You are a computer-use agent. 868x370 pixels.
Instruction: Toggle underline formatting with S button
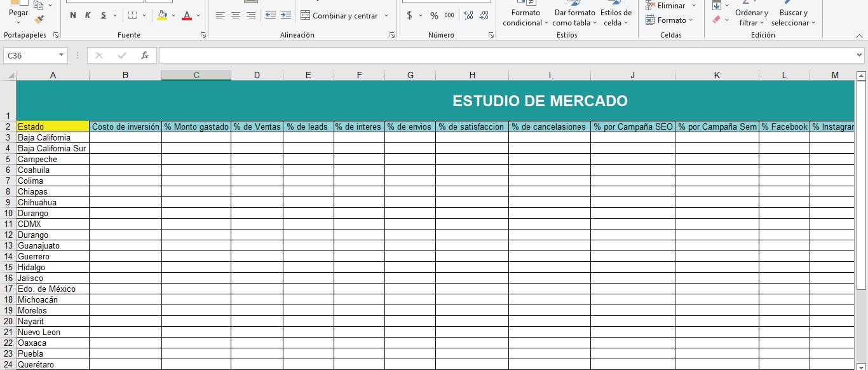pyautogui.click(x=103, y=15)
